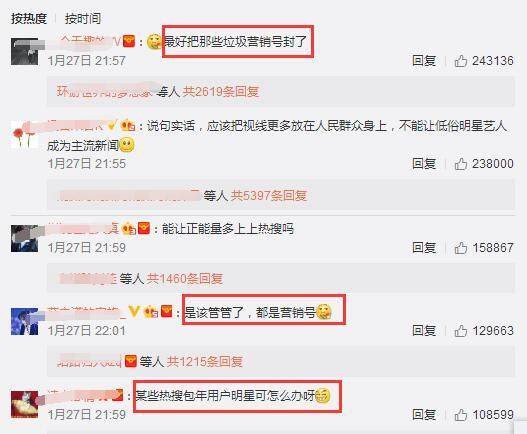Image resolution: width=527 pixels, height=434 pixels.
Task: Like the comment with 158867 likes
Action: point(460,248)
